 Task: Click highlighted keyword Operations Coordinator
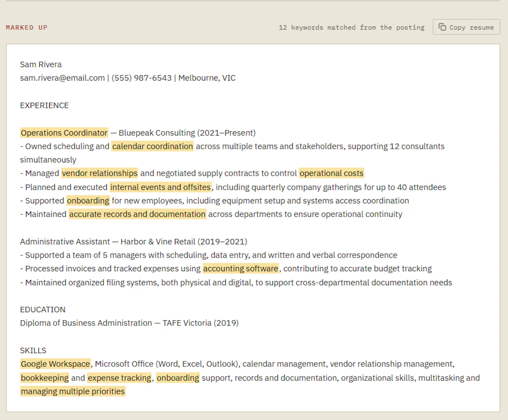(x=64, y=133)
